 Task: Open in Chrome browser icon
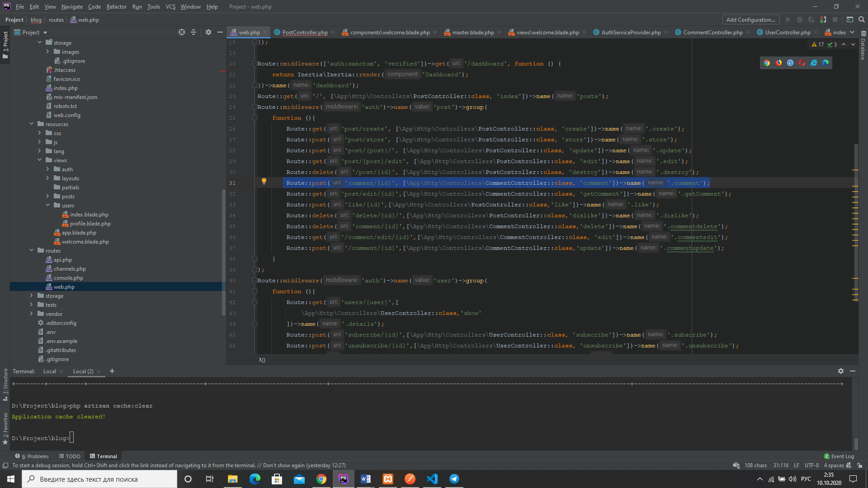[x=767, y=63]
